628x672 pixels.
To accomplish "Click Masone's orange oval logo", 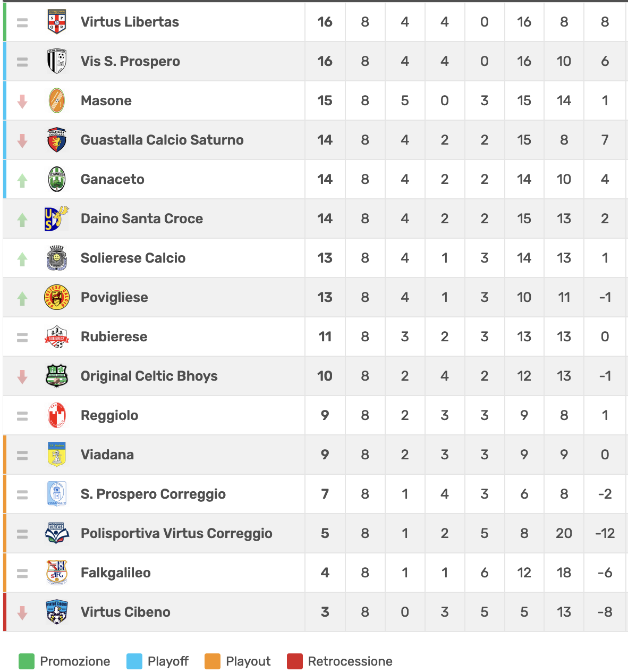I will pos(57,100).
